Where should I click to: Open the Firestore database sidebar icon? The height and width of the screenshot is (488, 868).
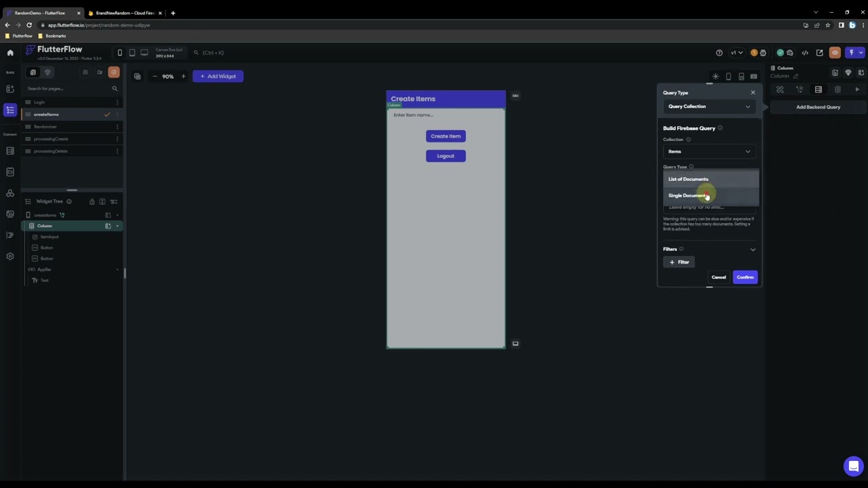pyautogui.click(x=10, y=150)
